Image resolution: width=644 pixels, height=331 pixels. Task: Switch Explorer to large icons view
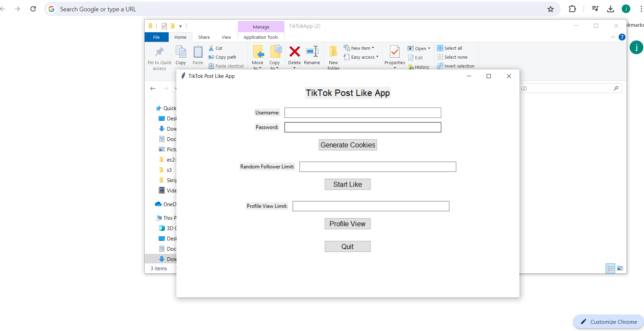coord(620,268)
